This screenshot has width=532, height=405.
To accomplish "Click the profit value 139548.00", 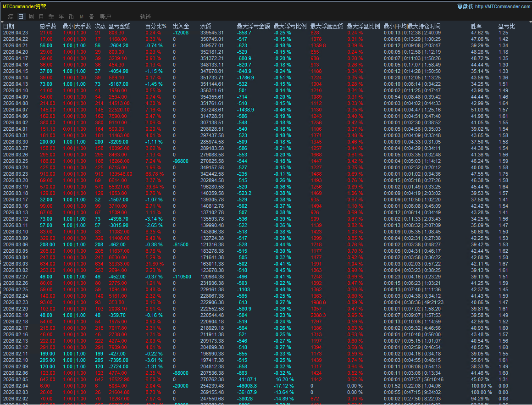I will pyautogui.click(x=121, y=174).
